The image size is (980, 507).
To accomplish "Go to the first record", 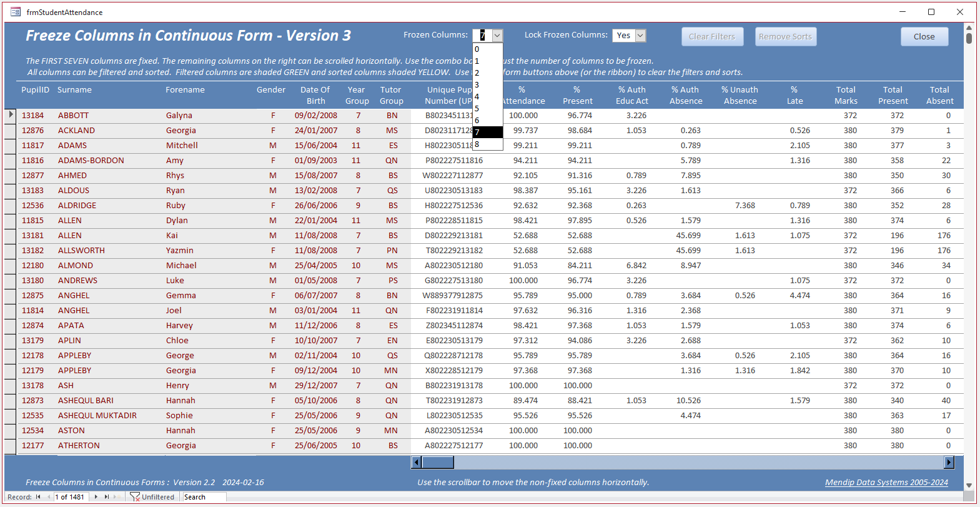I will click(x=38, y=497).
